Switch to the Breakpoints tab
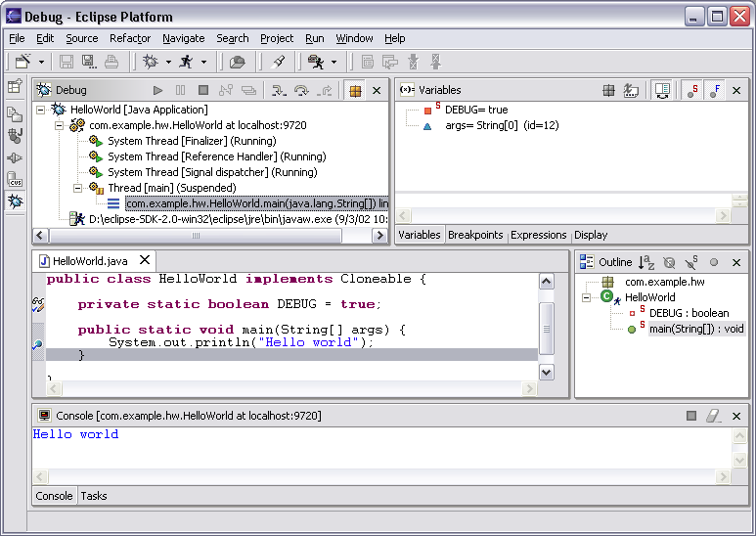 click(475, 235)
